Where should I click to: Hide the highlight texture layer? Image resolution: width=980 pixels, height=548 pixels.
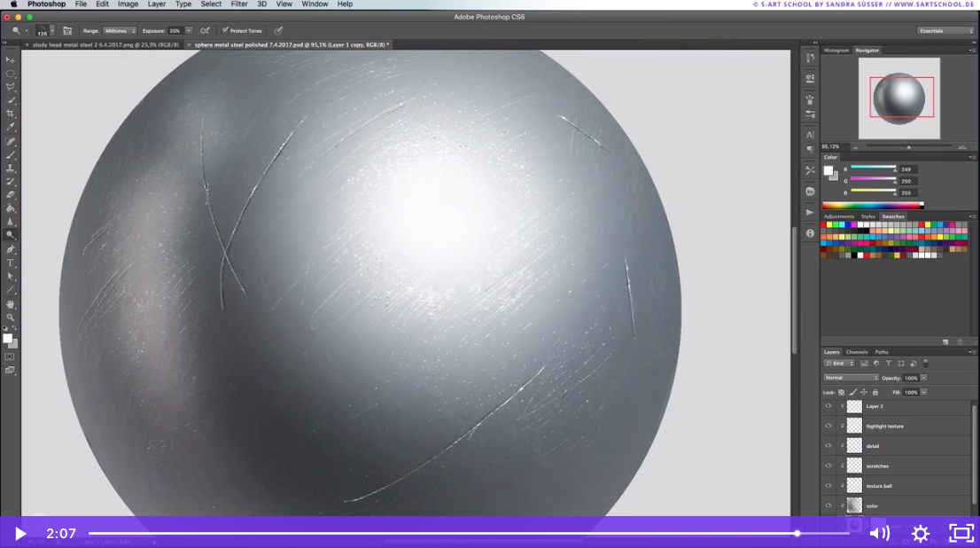828,426
